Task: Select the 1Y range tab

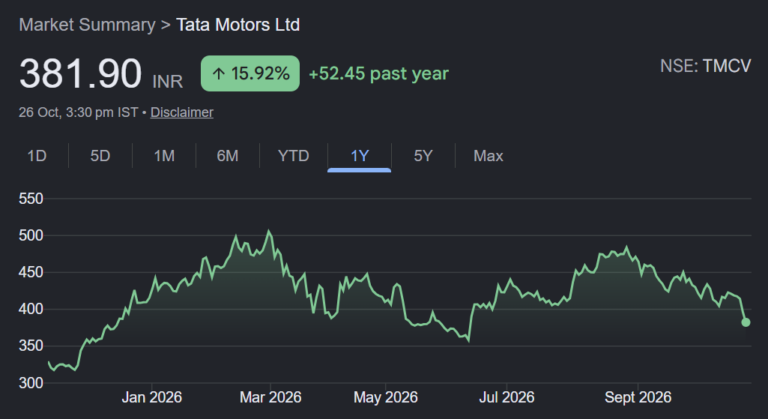Action: (x=360, y=156)
